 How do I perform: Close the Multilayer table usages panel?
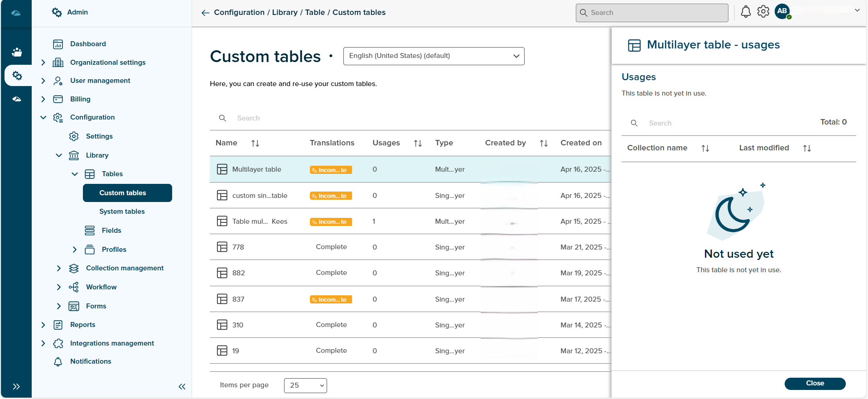tap(815, 383)
